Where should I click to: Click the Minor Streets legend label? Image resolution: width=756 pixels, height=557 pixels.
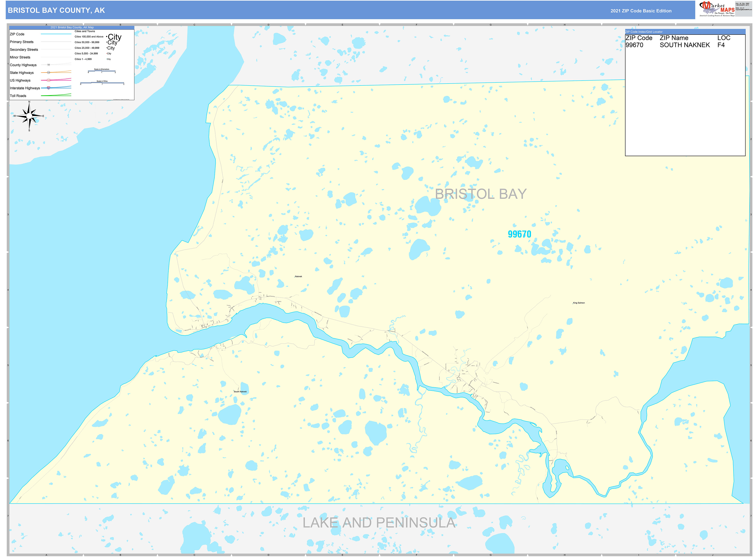(20, 57)
